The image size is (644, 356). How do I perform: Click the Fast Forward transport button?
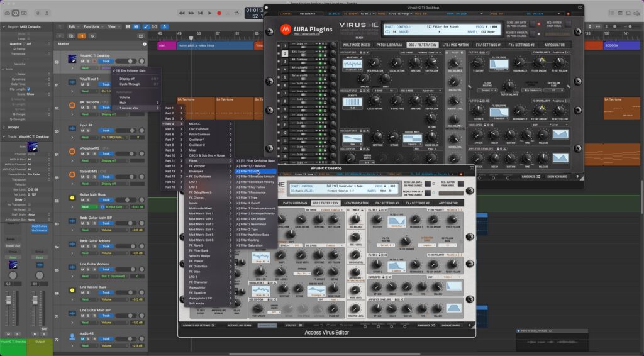191,13
